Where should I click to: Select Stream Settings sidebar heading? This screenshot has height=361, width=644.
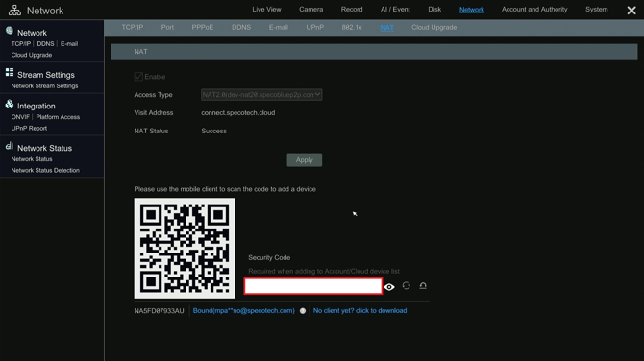(x=46, y=75)
